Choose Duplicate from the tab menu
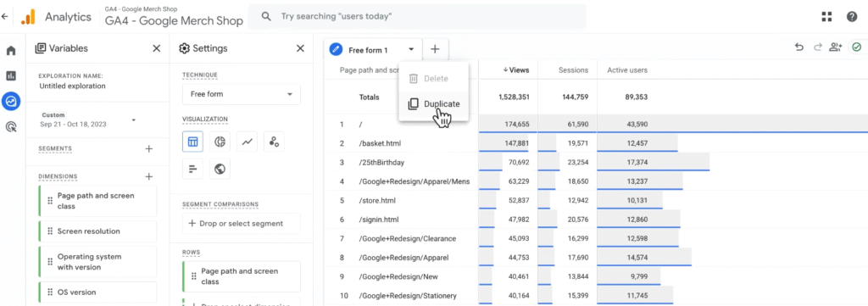Screen dimensions: 868x306 [433, 104]
